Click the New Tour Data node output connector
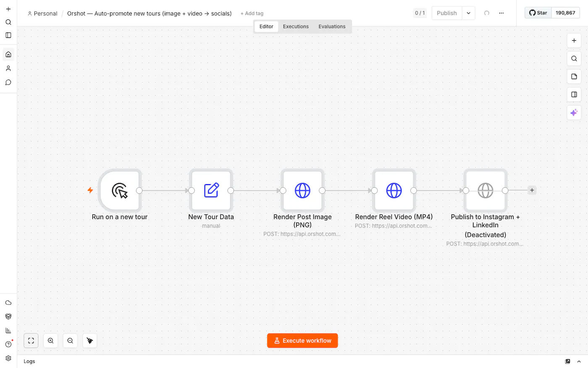 [231, 191]
